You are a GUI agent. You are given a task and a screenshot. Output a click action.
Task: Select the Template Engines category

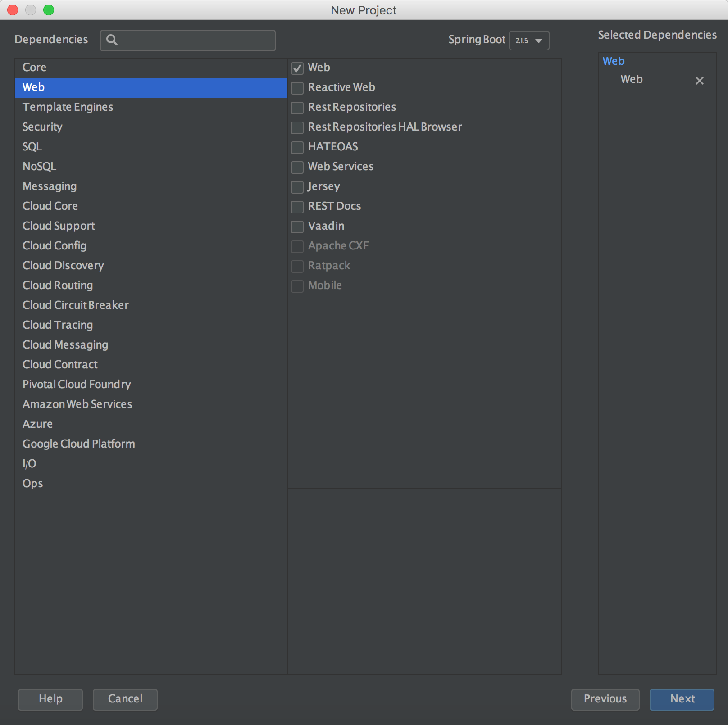(x=68, y=107)
